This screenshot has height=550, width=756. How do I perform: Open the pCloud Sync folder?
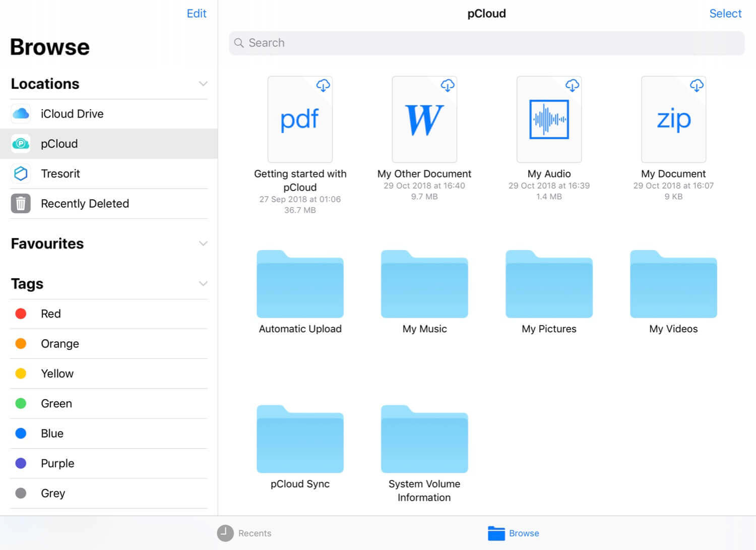pyautogui.click(x=300, y=440)
